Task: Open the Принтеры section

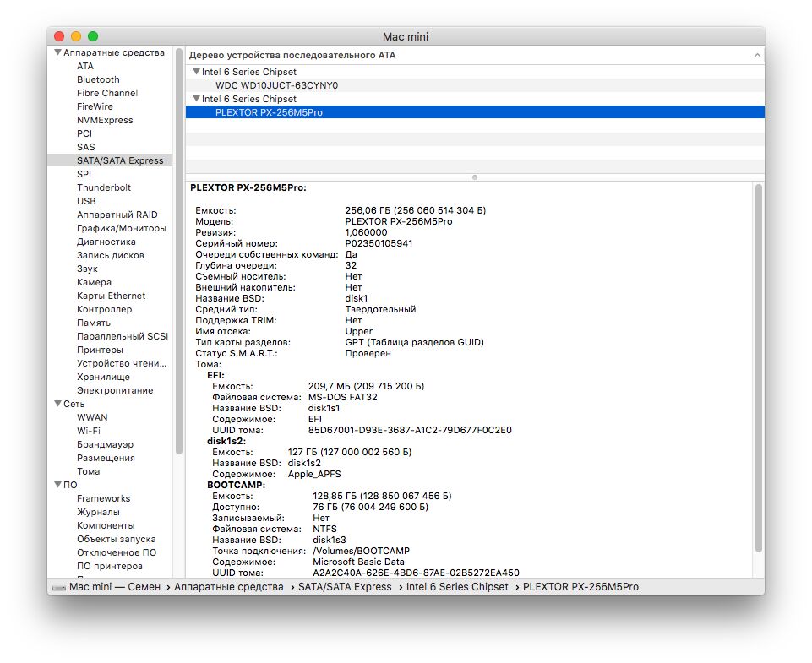Action: 100,350
